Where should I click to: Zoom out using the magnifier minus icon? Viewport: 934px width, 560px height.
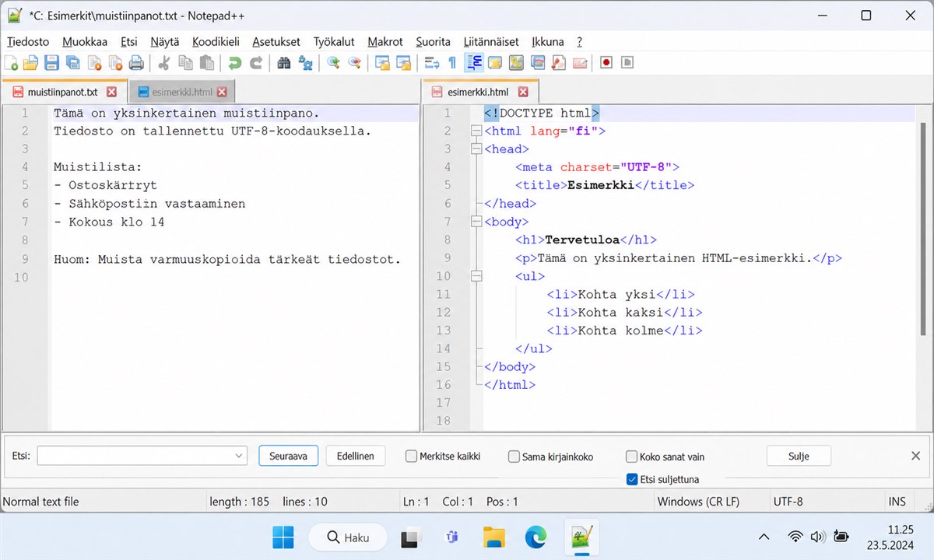coord(354,63)
